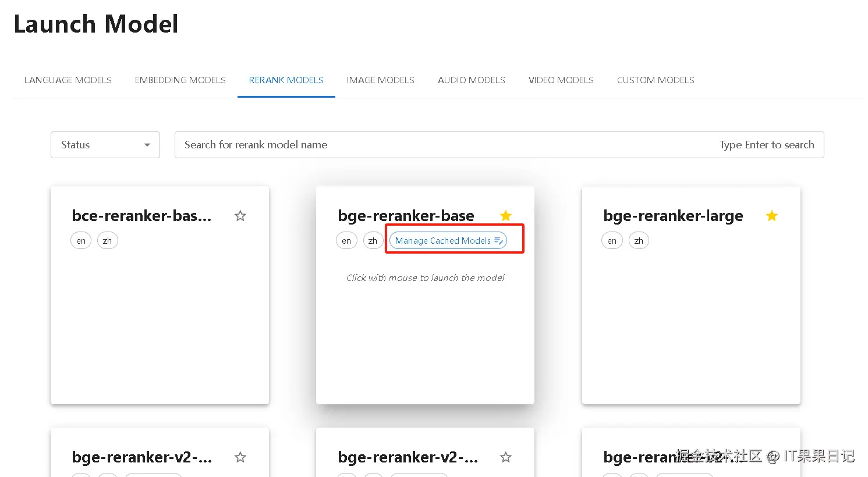
Task: Click the rerank model name search field
Action: [x=499, y=145]
